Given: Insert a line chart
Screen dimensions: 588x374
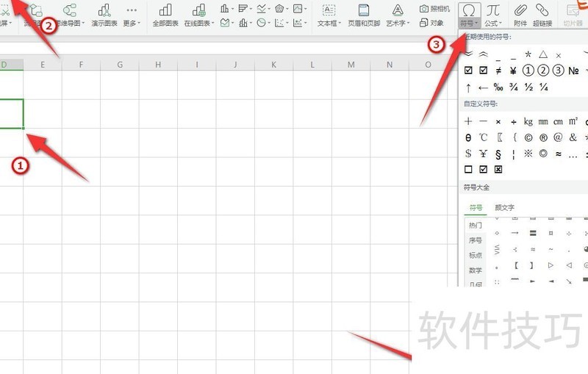Looking at the screenshot, I should tap(263, 8).
